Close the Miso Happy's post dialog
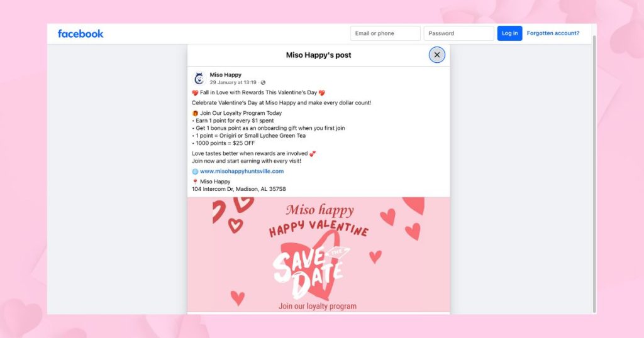Image resolution: width=644 pixels, height=338 pixels. click(437, 55)
